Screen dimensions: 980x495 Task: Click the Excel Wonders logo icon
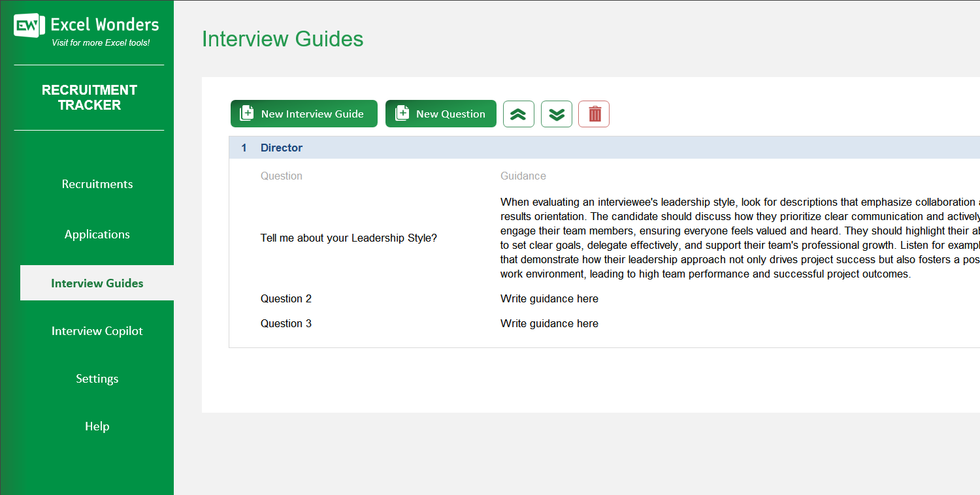pos(26,25)
